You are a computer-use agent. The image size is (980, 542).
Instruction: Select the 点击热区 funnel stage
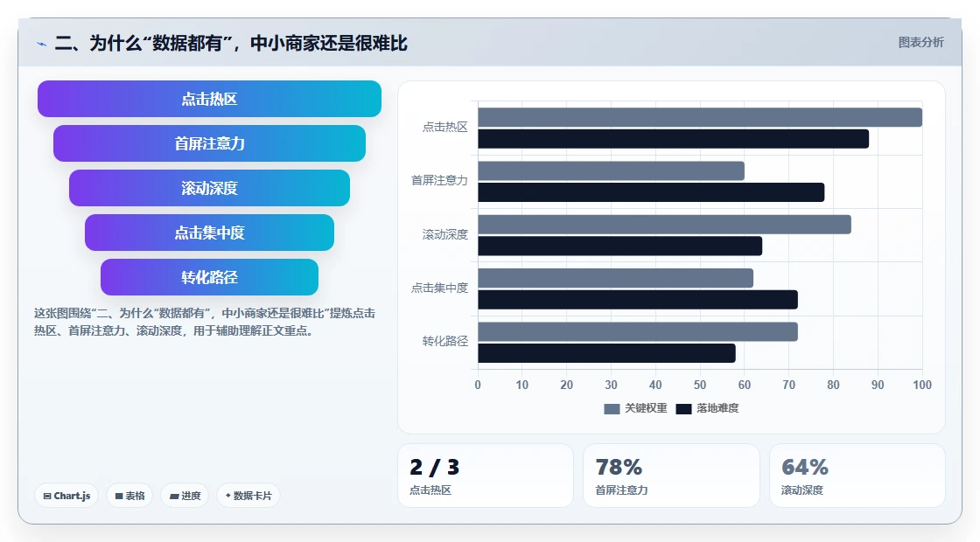pos(209,99)
